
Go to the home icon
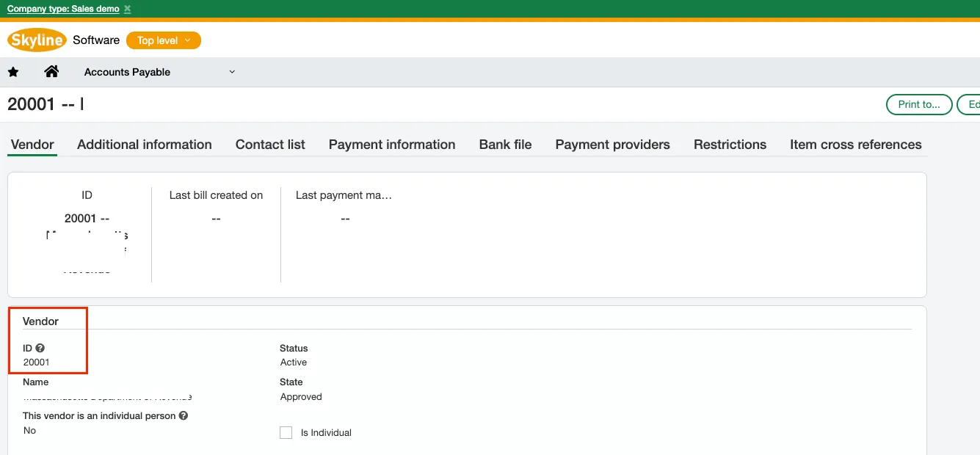[51, 72]
